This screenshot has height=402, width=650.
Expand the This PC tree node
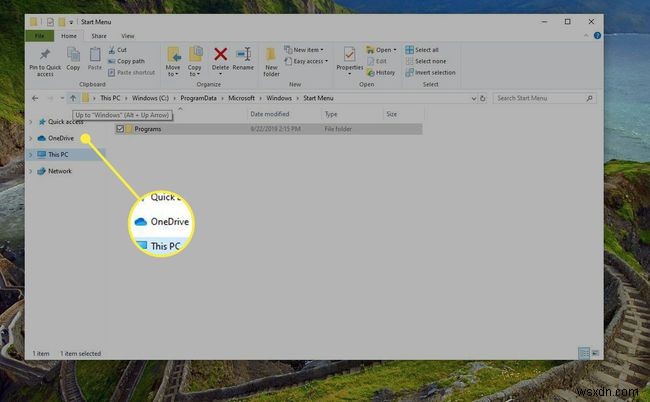click(x=30, y=155)
